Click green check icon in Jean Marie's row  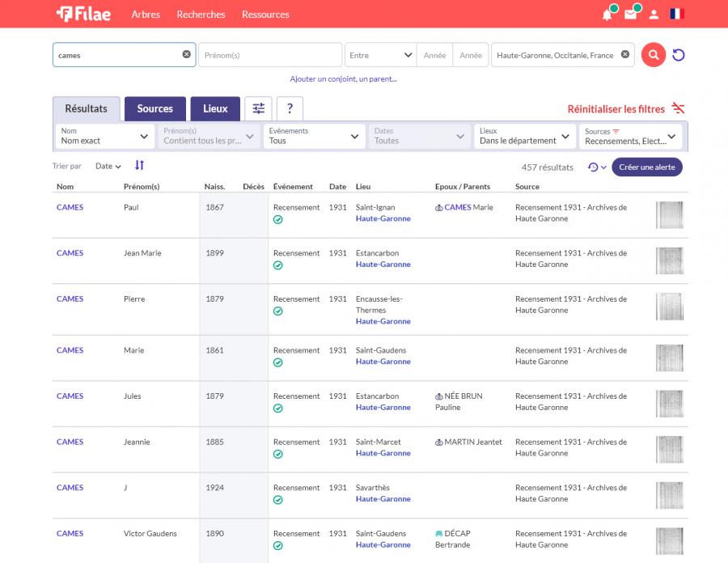click(278, 265)
